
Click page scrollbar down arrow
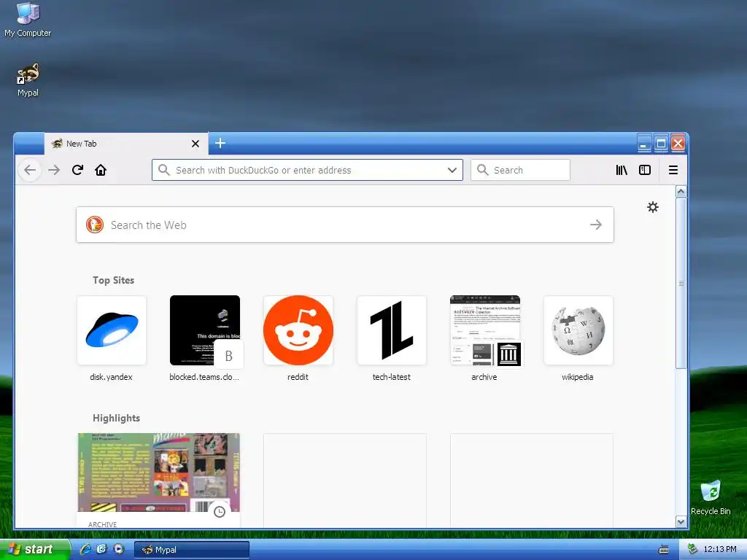tap(681, 521)
